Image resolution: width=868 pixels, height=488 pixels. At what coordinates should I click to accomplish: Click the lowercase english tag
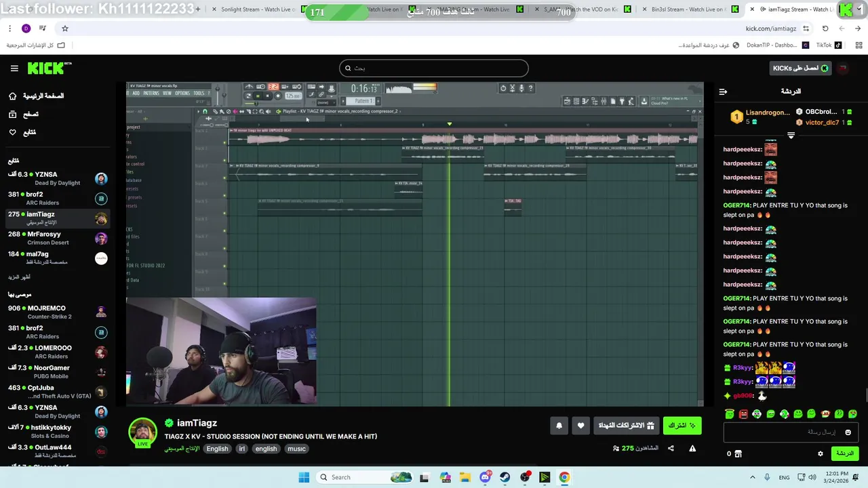point(266,449)
